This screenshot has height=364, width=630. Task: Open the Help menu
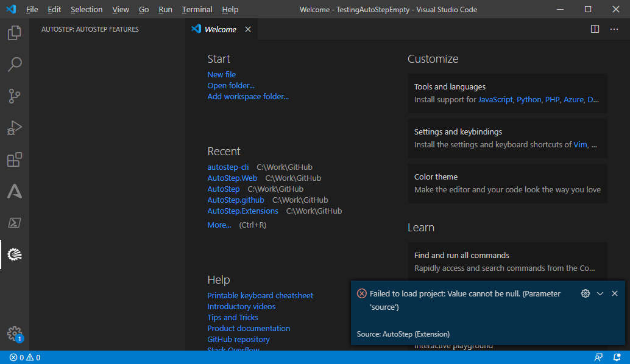coord(230,9)
